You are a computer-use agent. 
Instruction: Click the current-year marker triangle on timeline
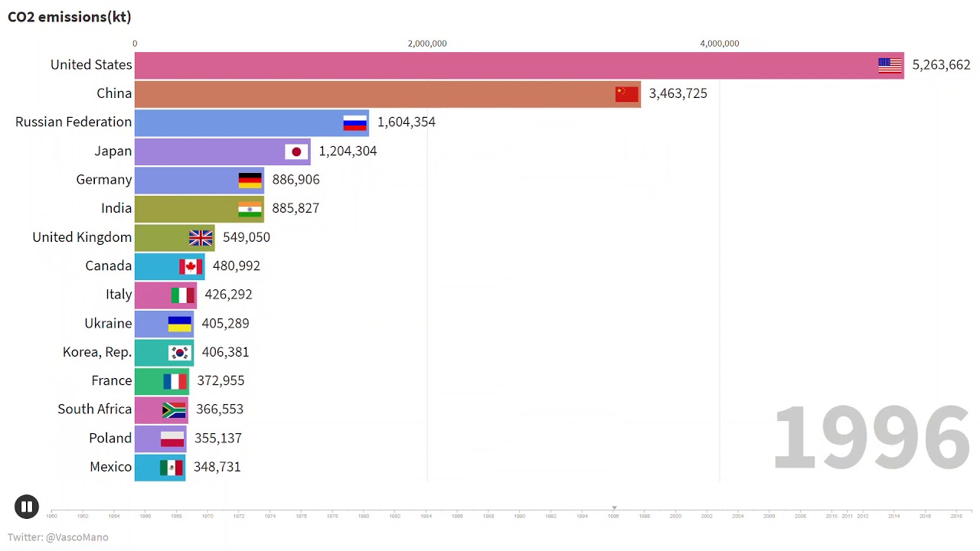tap(614, 507)
